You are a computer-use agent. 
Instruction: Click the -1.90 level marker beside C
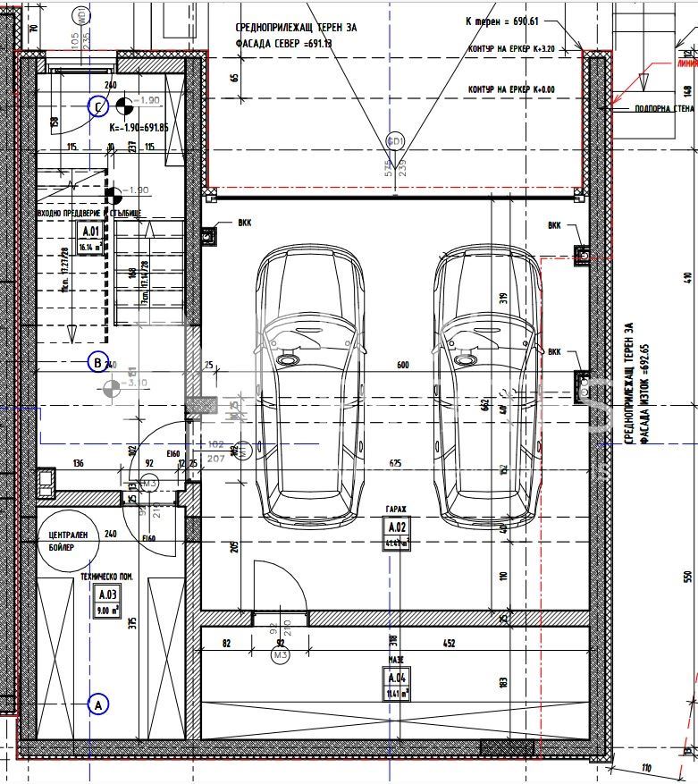click(125, 106)
